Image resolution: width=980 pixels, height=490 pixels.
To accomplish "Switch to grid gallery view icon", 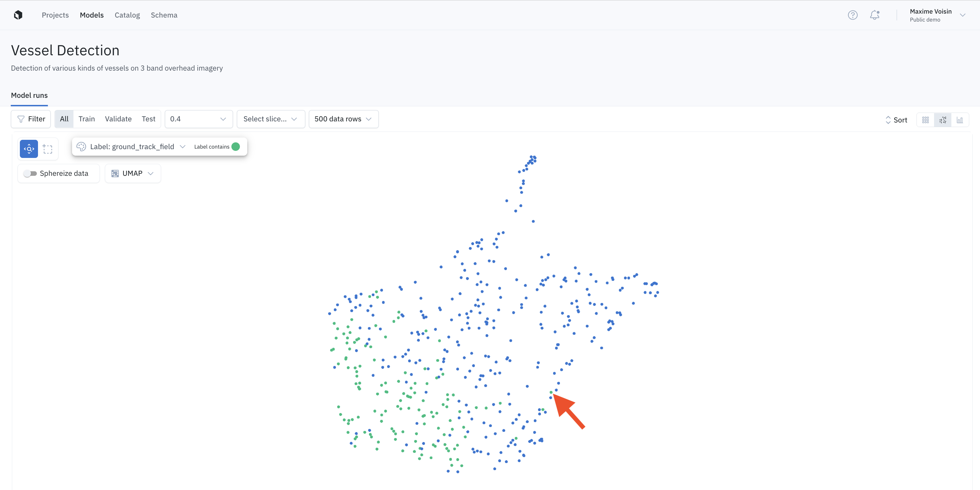I will click(926, 120).
